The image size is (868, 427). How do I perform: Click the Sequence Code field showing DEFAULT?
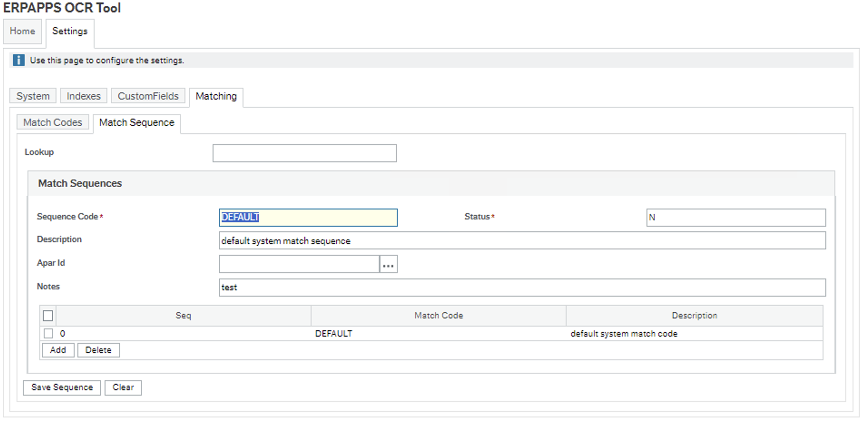click(308, 218)
